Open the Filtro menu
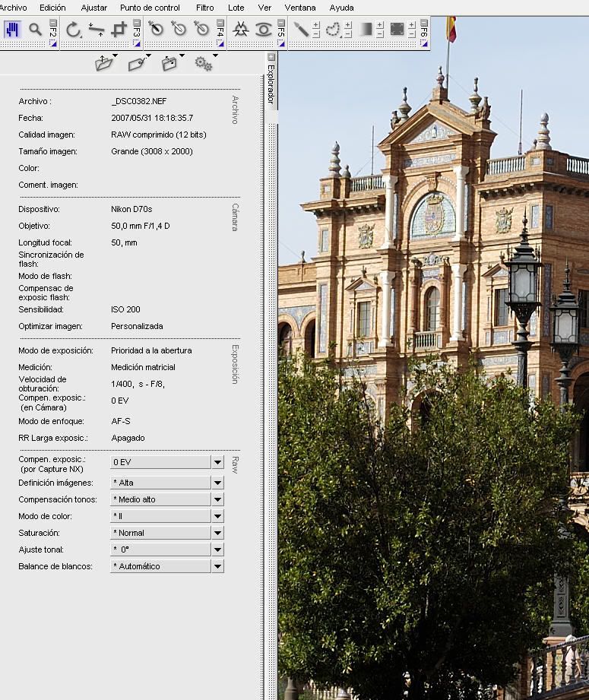Viewport: 589px width, 700px height. (205, 8)
